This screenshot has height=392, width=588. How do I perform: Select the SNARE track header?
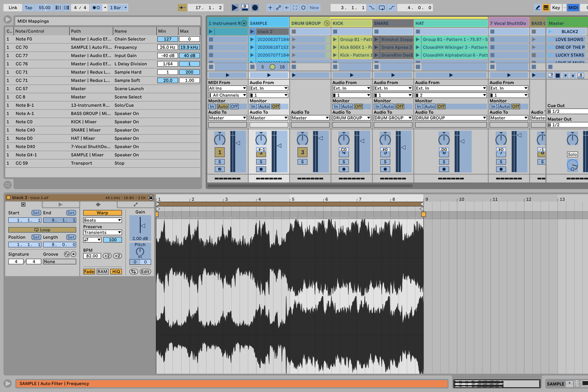pos(393,23)
